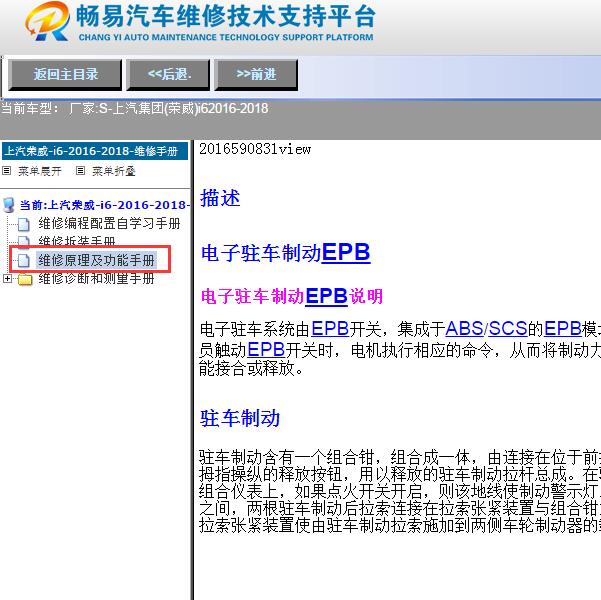Click 菜单展开 expand-all icon
This screenshot has height=600, width=601.
click(7, 171)
